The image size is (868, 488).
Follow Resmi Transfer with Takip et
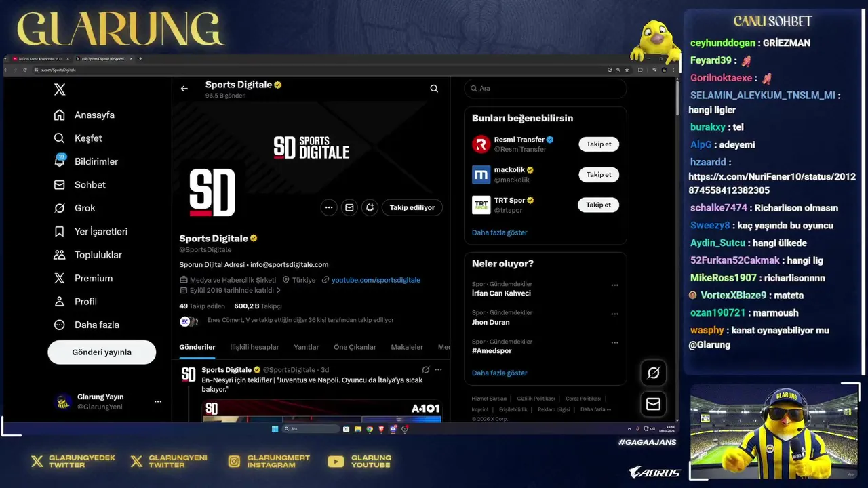599,144
